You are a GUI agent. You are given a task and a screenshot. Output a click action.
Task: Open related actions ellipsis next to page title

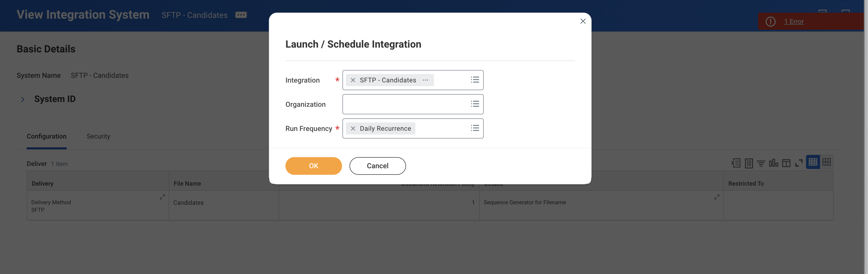point(241,15)
